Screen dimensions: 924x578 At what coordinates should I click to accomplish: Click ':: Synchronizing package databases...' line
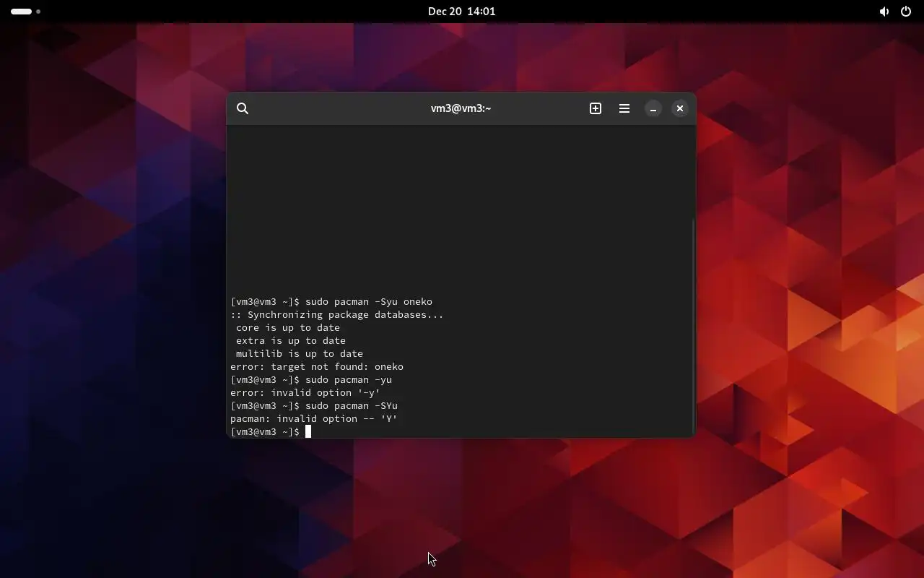click(x=337, y=315)
